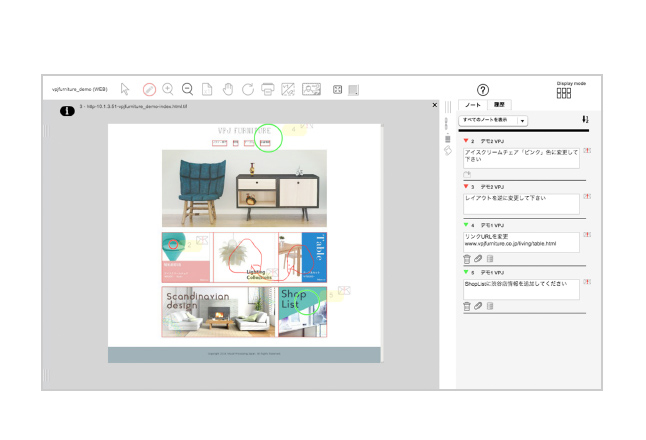The image size is (646, 440).
Task: Toggle the priority flag for note 5
Action: click(587, 283)
